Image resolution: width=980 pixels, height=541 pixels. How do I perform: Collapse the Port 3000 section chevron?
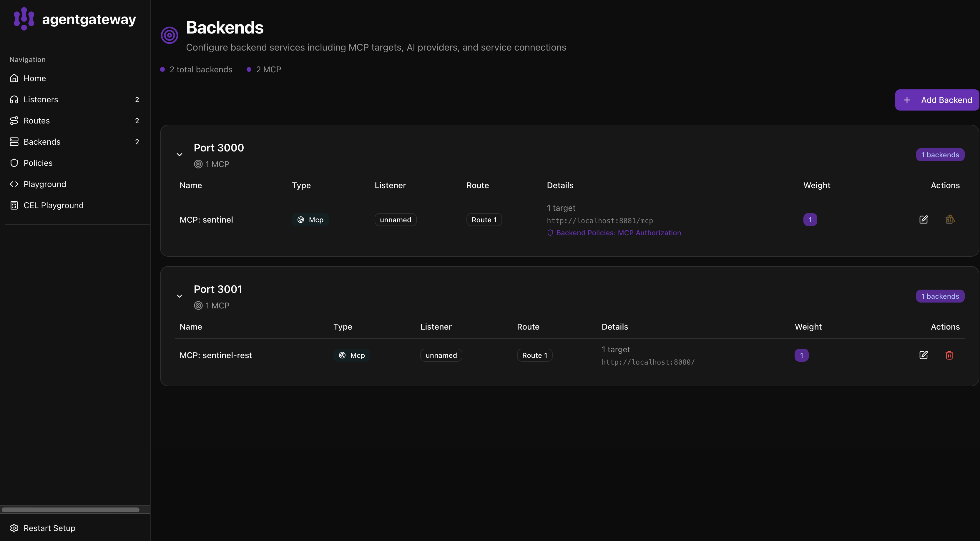click(x=180, y=154)
